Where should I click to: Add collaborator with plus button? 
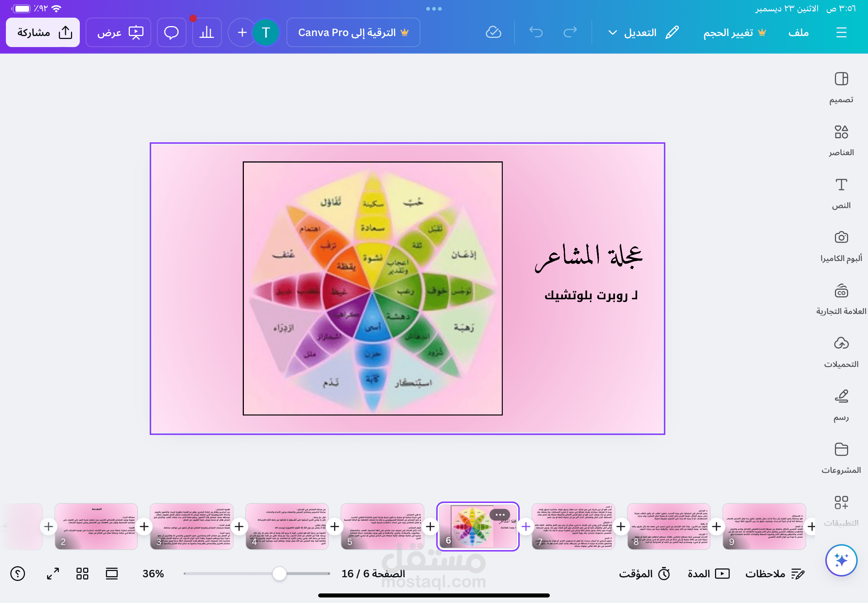(x=242, y=32)
